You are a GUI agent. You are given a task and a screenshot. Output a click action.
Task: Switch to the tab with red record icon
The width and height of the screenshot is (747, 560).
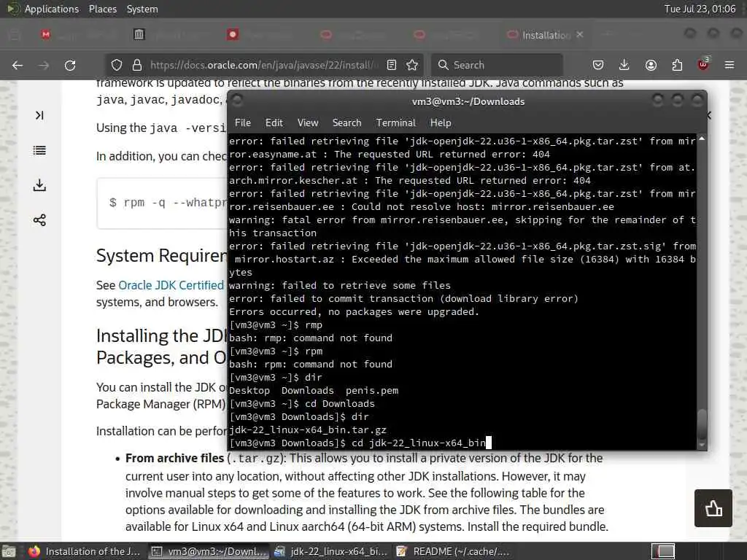tap(233, 34)
